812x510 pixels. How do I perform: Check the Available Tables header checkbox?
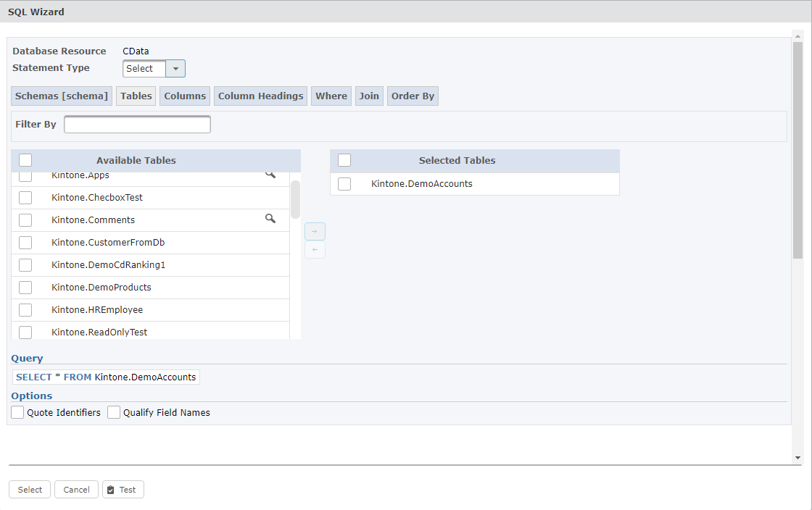click(25, 160)
